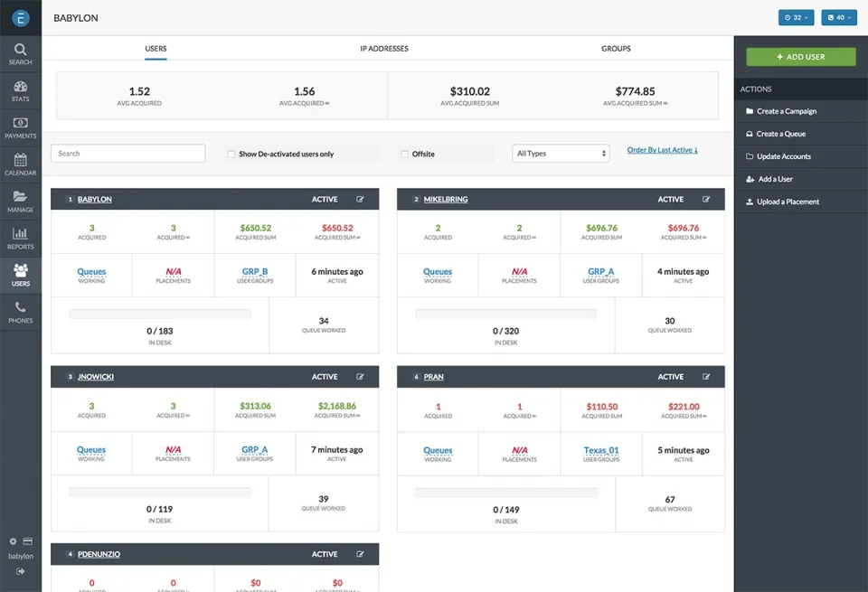The image size is (868, 592).
Task: Open the 32 dropdown in header
Action: pos(796,18)
